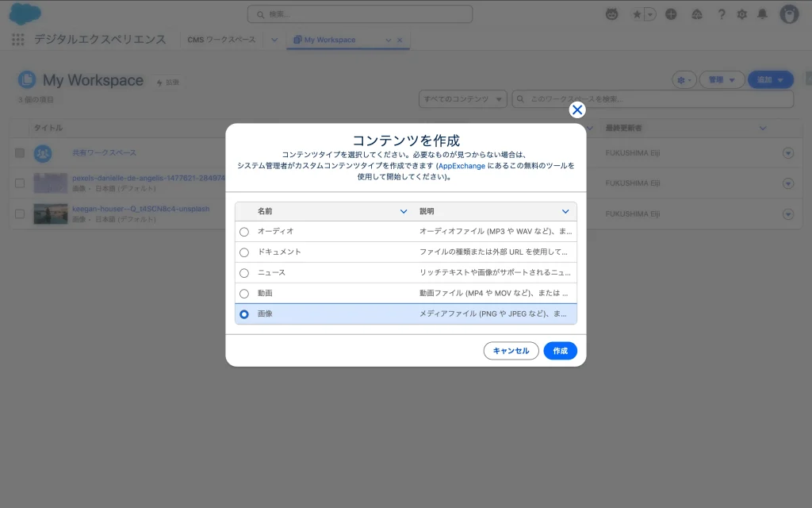Image resolution: width=812 pixels, height=508 pixels.
Task: Click the help question mark icon
Action: coord(722,14)
